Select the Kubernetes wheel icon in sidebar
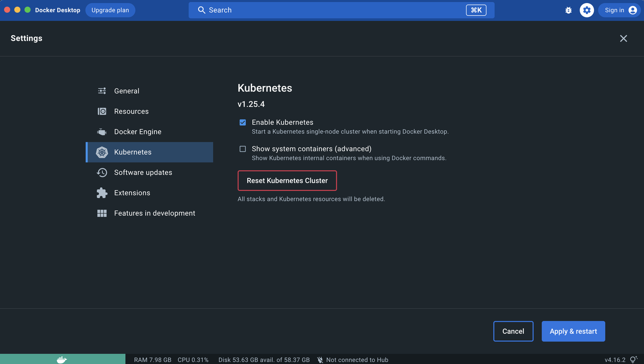The height and width of the screenshot is (364, 644). click(x=102, y=152)
